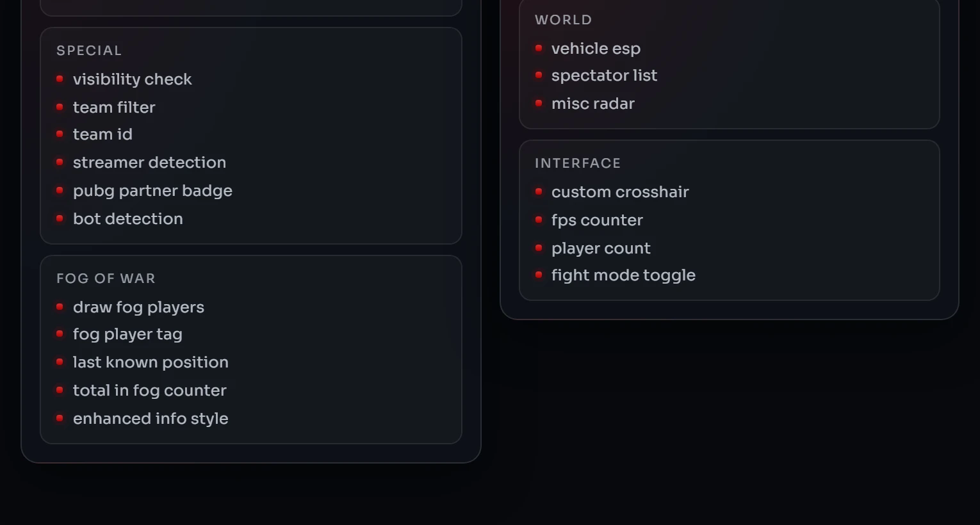
Task: Click the FOG OF WAR section heading
Action: point(106,279)
